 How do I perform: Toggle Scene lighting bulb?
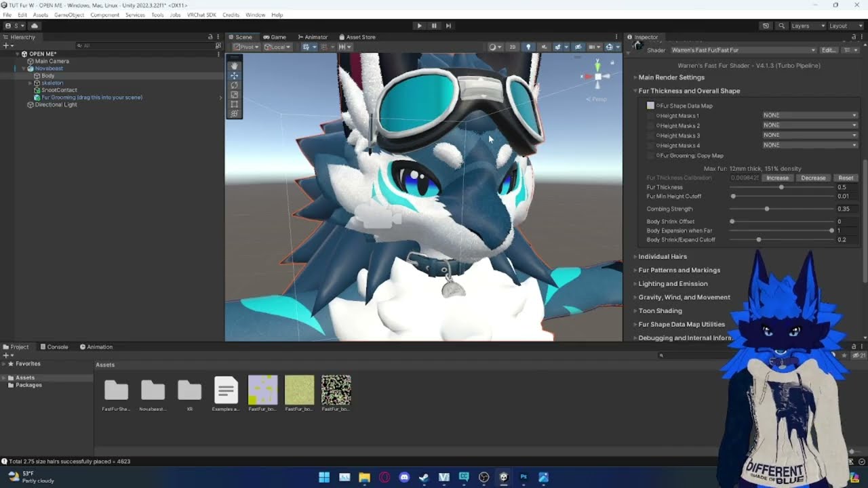[x=528, y=47]
